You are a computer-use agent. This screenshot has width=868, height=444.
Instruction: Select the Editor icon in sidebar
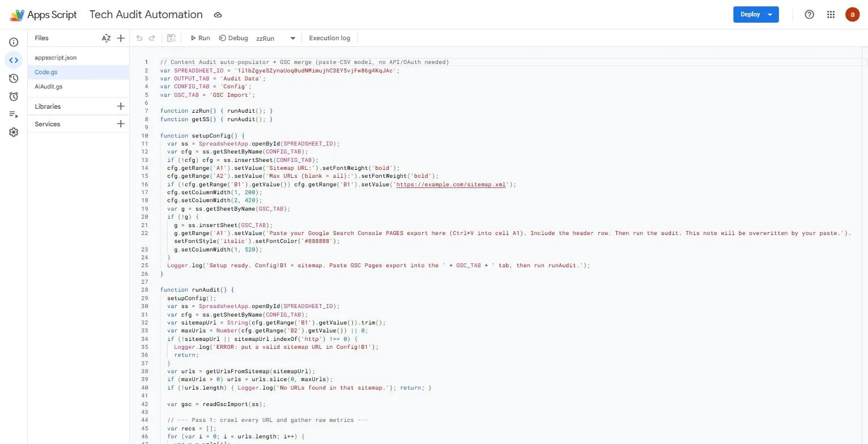[14, 60]
